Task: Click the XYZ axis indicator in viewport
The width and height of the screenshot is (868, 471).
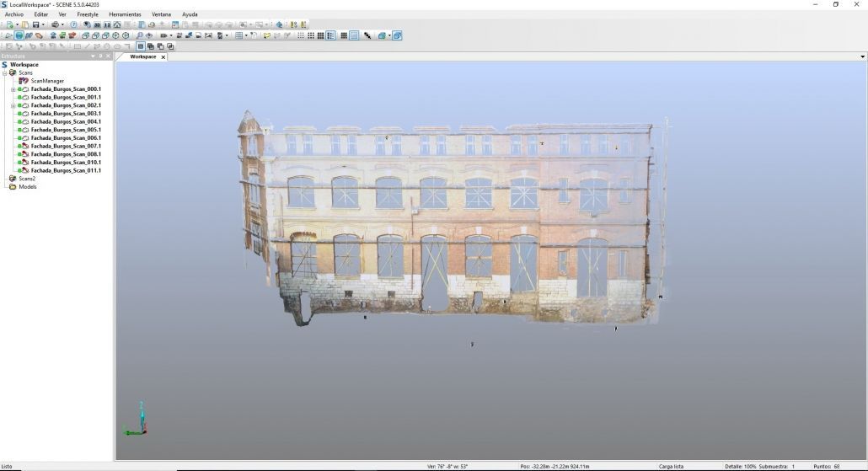Action: (x=137, y=419)
